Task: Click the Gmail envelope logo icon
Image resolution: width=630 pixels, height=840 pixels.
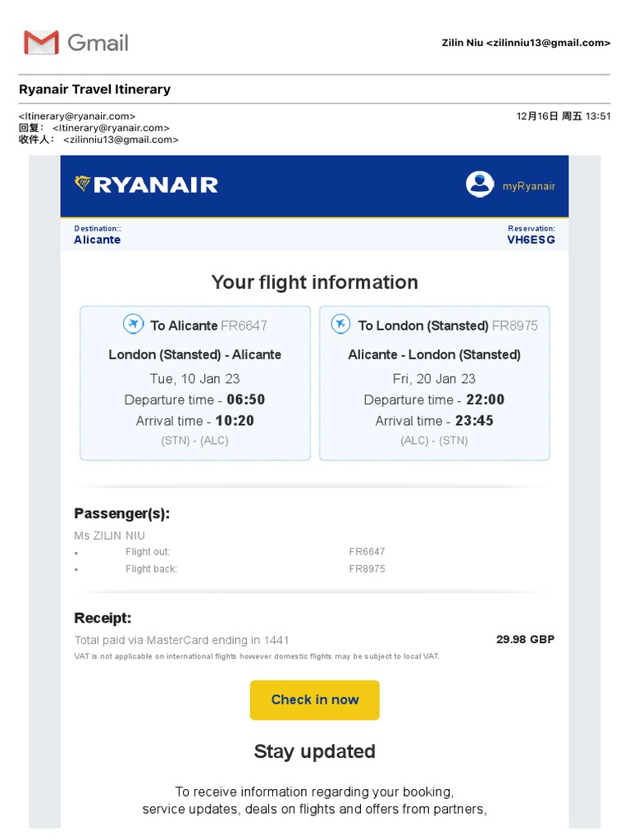Action: (x=41, y=43)
